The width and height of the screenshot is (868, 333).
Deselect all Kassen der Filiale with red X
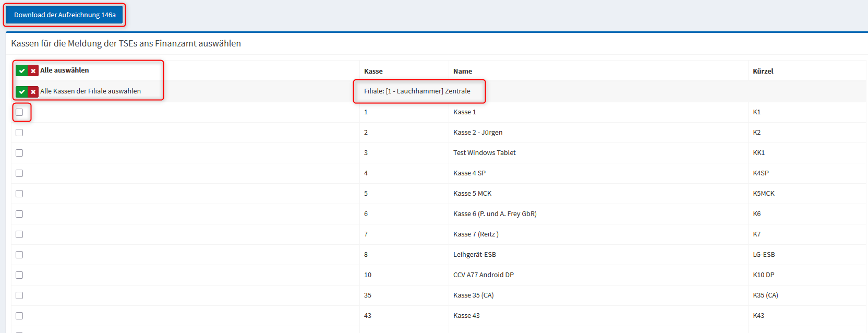click(x=33, y=92)
